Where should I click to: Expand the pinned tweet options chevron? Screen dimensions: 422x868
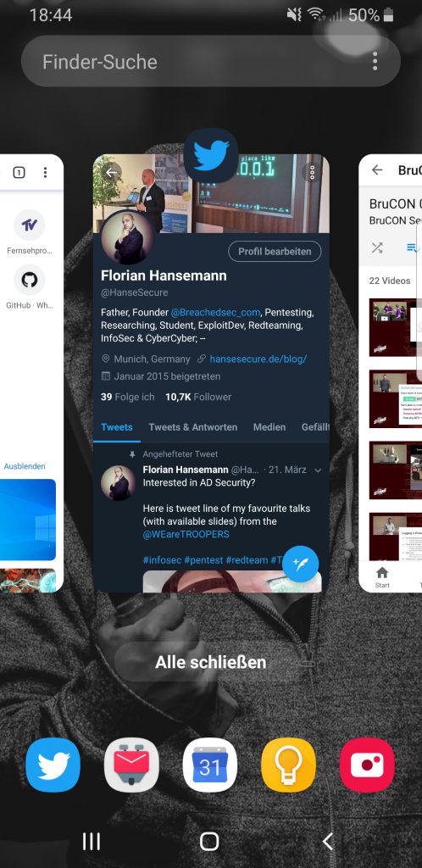click(318, 470)
